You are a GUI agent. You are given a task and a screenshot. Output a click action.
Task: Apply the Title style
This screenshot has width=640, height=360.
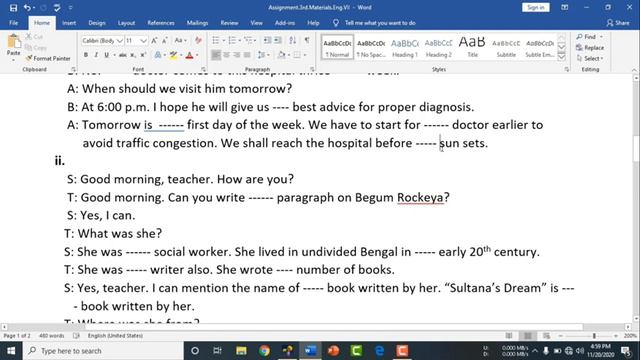click(x=472, y=47)
